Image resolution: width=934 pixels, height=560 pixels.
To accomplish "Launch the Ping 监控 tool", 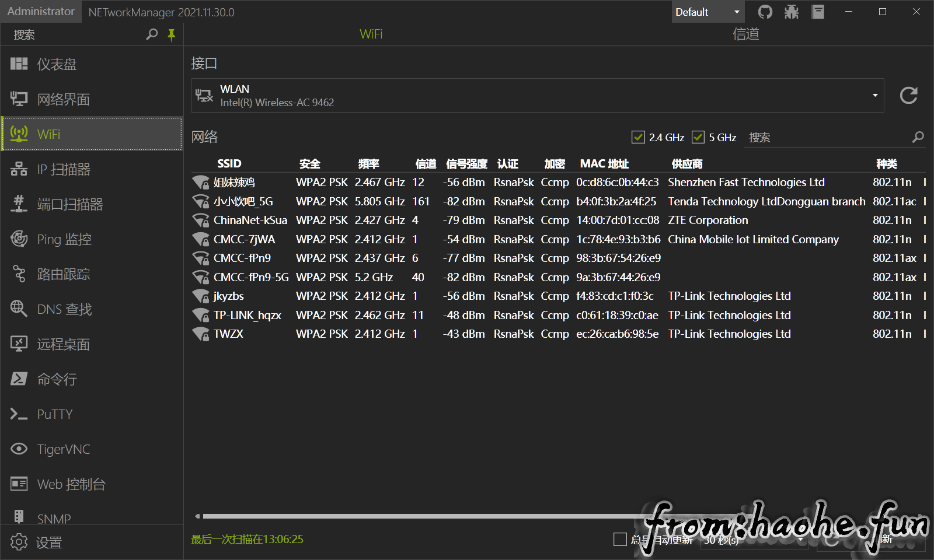I will click(64, 239).
